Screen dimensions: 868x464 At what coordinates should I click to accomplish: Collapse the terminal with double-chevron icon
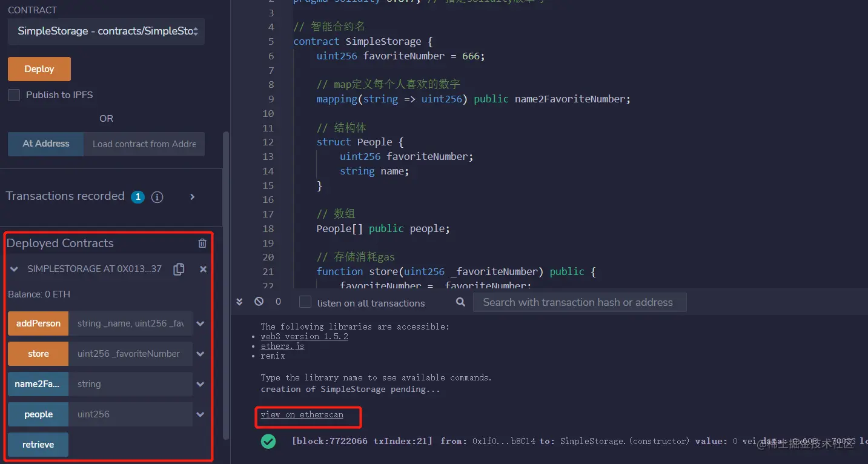click(x=239, y=302)
